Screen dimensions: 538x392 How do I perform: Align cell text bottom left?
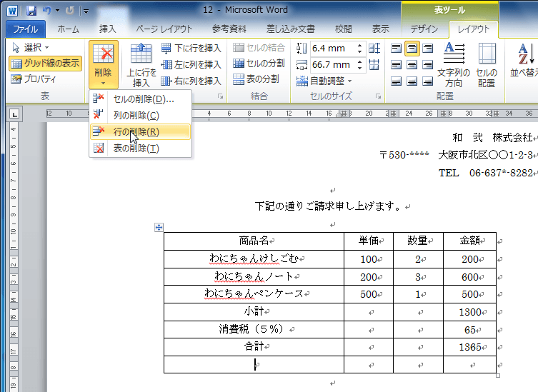(397, 81)
